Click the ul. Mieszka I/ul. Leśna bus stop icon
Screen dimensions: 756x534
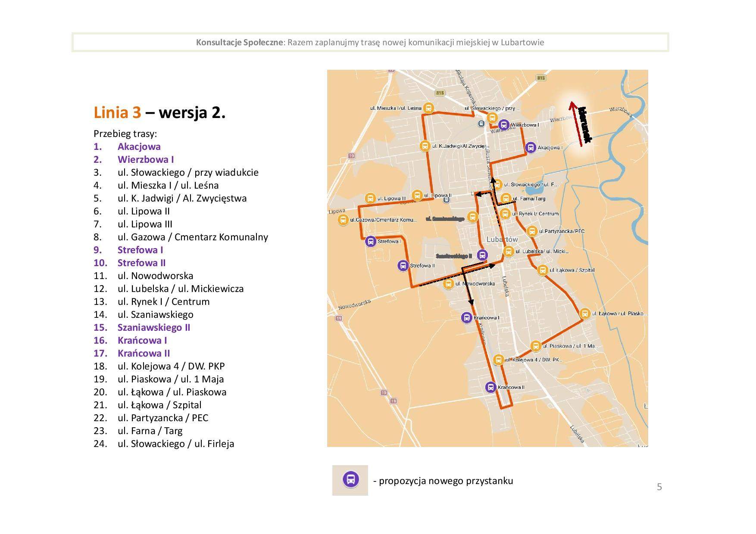[428, 108]
